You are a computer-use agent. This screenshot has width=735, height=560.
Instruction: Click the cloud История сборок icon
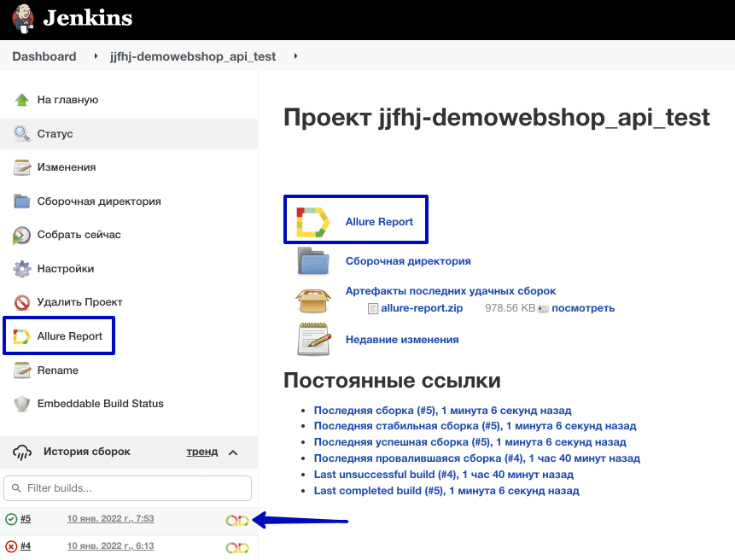point(22,452)
